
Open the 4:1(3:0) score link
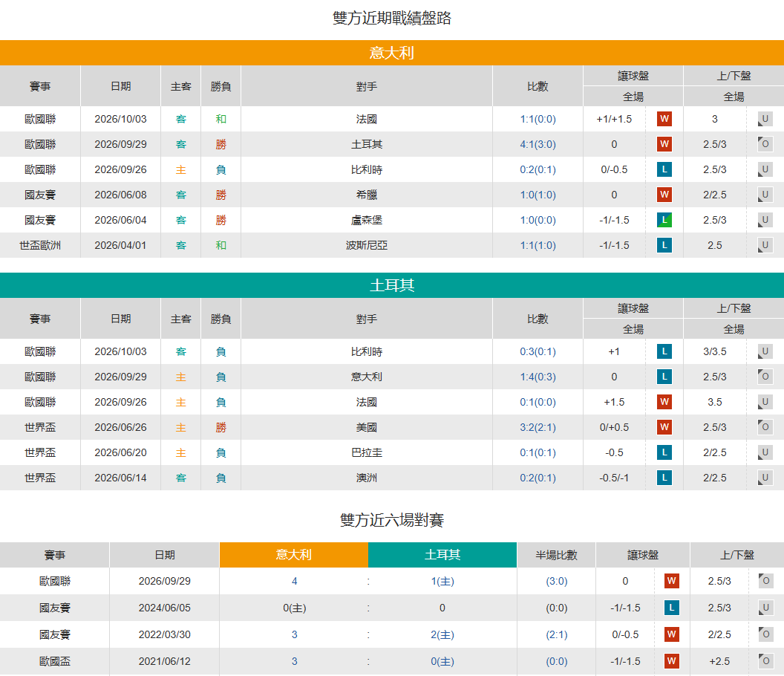coord(538,144)
